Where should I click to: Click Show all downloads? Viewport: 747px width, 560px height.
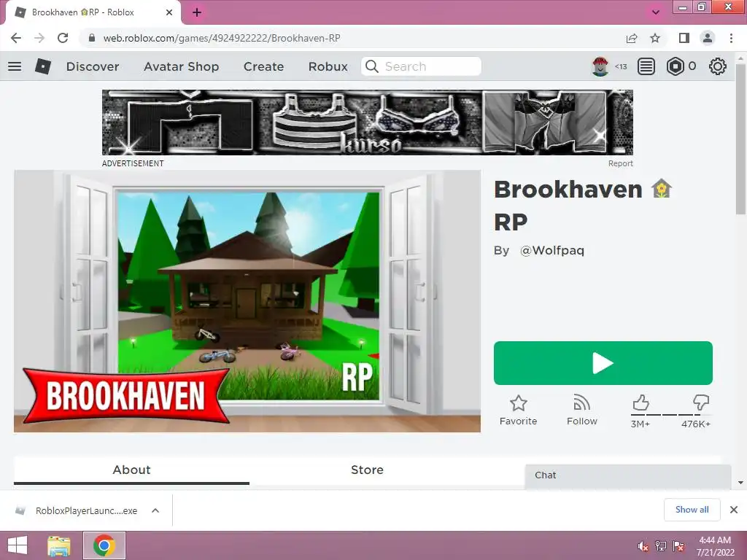click(692, 510)
